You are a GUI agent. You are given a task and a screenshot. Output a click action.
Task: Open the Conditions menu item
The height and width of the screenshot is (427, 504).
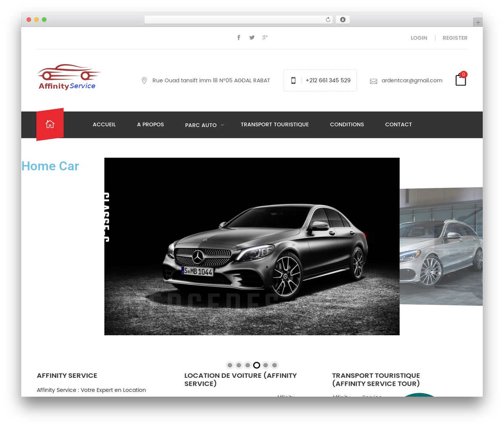pos(347,124)
